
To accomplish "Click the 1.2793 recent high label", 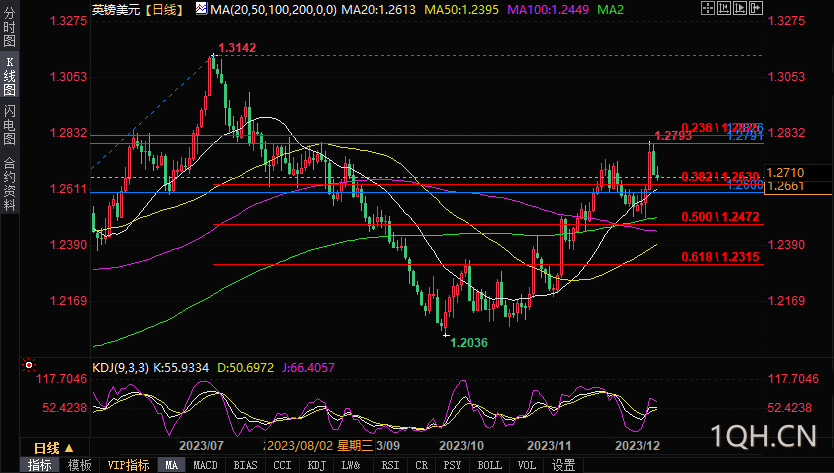I will [673, 136].
